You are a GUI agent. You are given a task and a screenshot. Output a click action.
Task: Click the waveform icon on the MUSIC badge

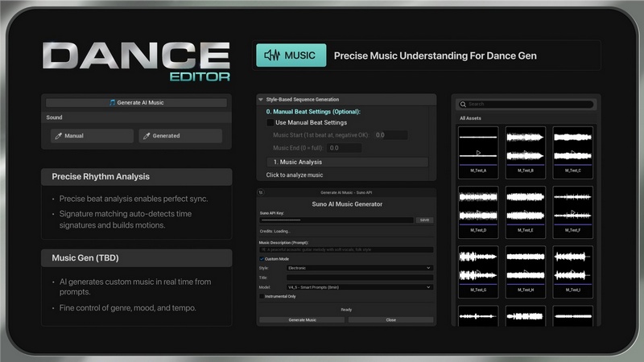point(272,56)
